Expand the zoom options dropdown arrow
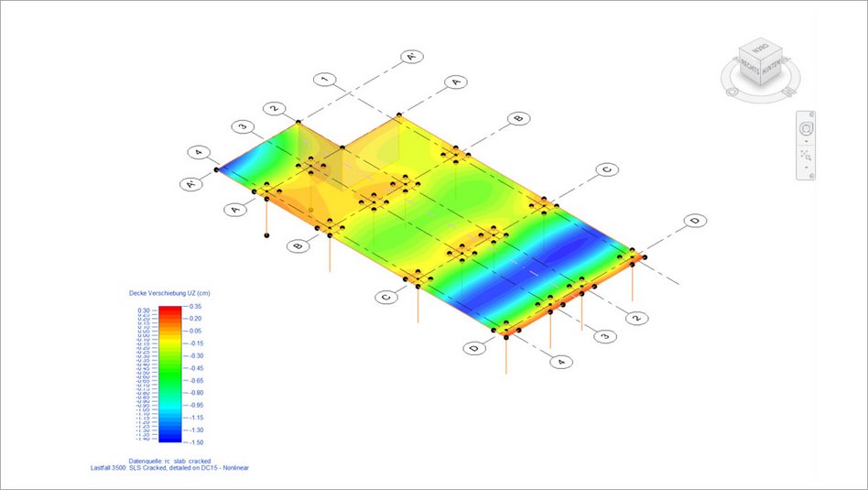This screenshot has height=490, width=868. [x=806, y=168]
